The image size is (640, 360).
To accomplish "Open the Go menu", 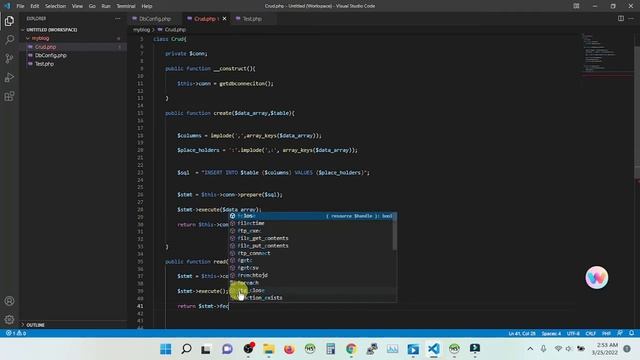I will click(92, 6).
